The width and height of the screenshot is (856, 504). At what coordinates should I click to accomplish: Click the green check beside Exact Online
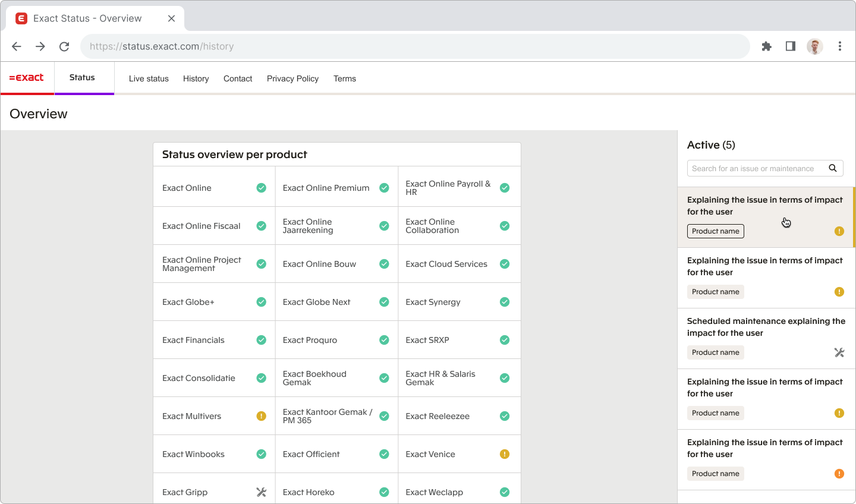click(261, 188)
